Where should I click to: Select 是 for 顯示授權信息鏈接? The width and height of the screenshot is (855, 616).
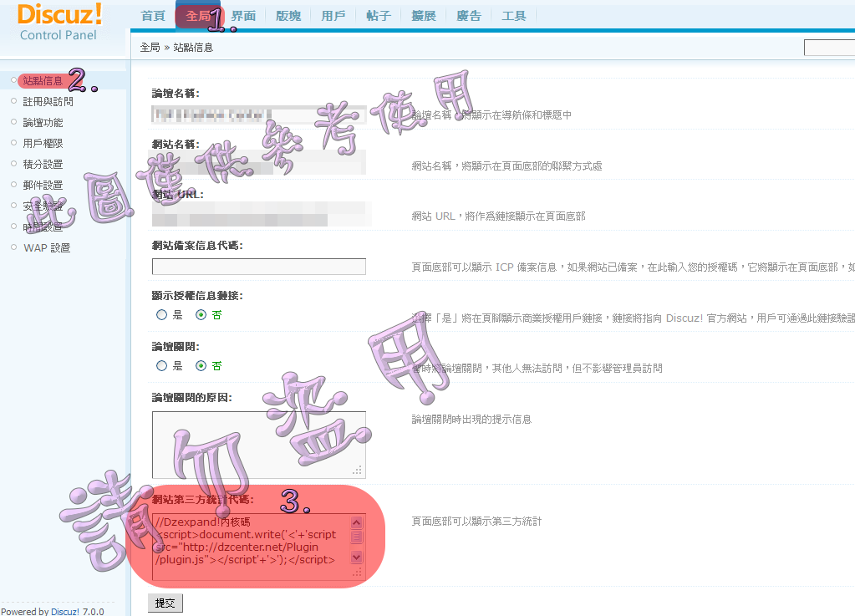[161, 314]
